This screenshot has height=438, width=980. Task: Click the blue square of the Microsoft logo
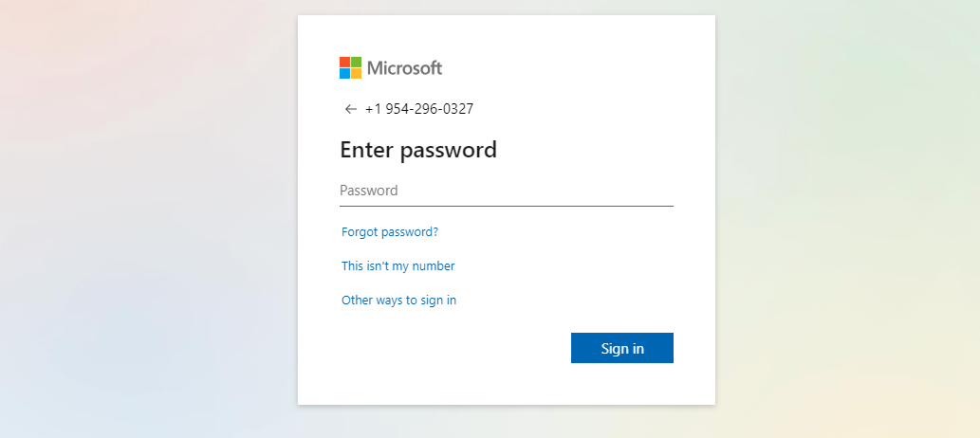[345, 73]
